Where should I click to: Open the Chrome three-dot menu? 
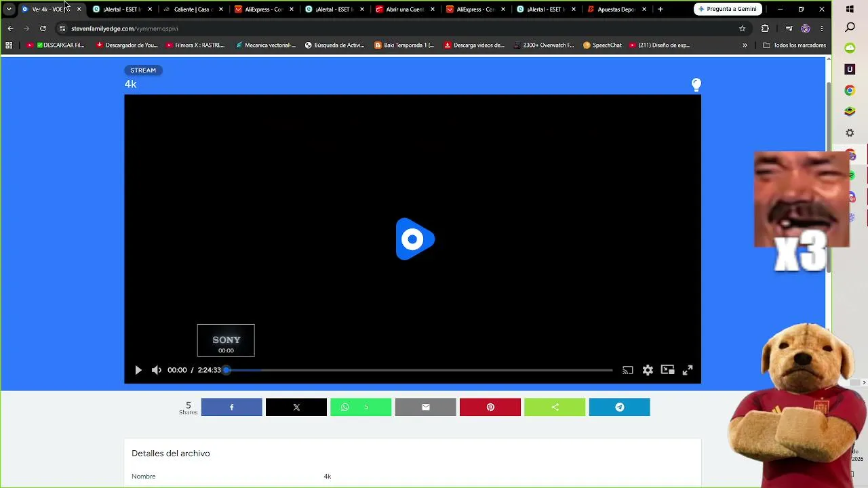tap(822, 28)
